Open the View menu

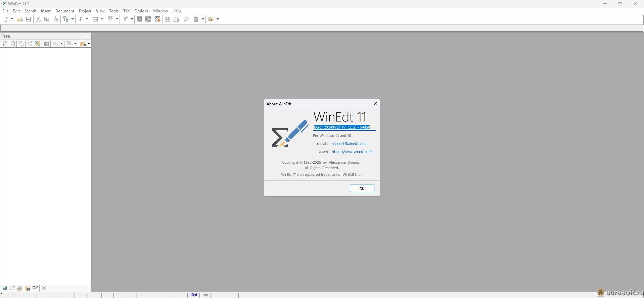point(100,11)
